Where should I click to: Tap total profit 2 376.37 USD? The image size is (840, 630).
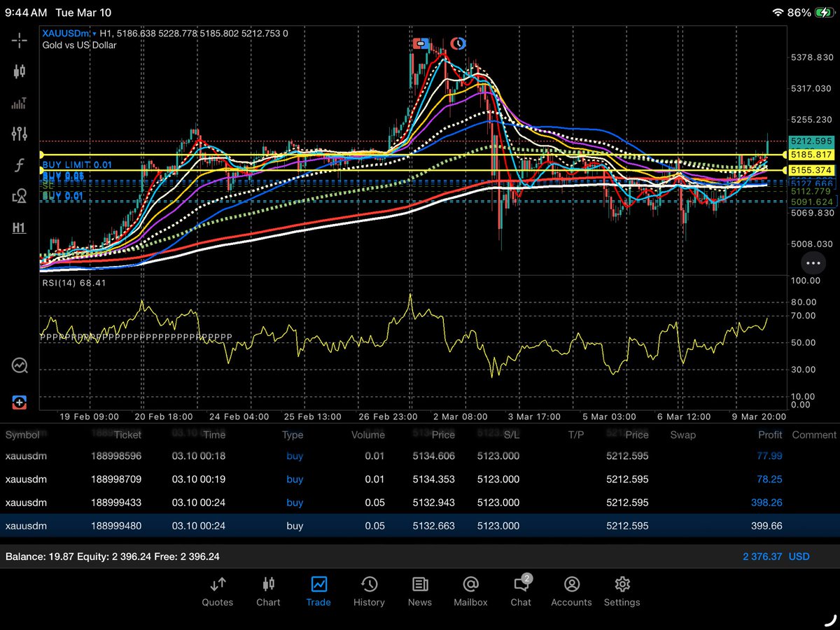[x=776, y=556]
